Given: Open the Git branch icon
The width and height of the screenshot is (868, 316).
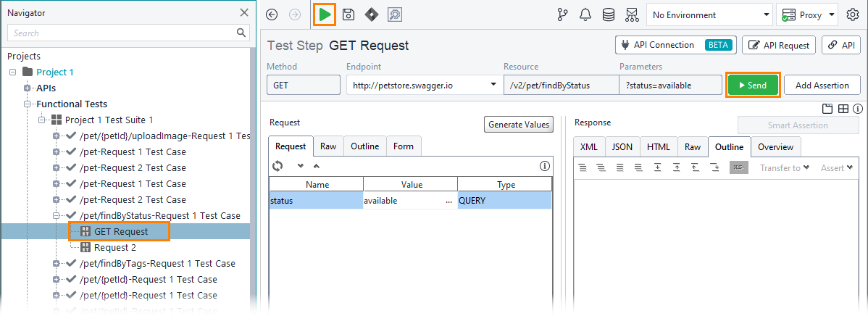Looking at the screenshot, I should (x=562, y=15).
